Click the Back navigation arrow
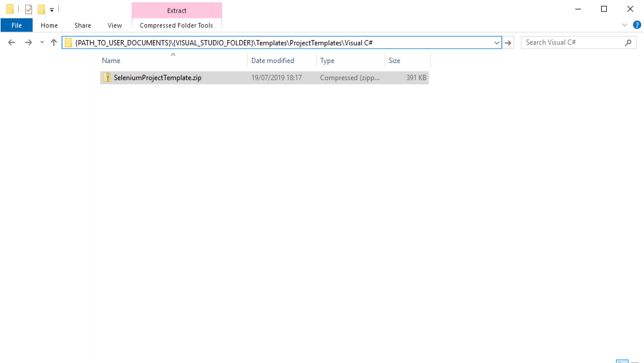 coord(11,42)
